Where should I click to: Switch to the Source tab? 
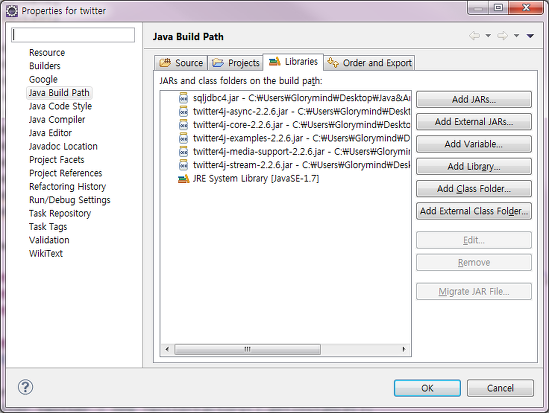tap(181, 63)
